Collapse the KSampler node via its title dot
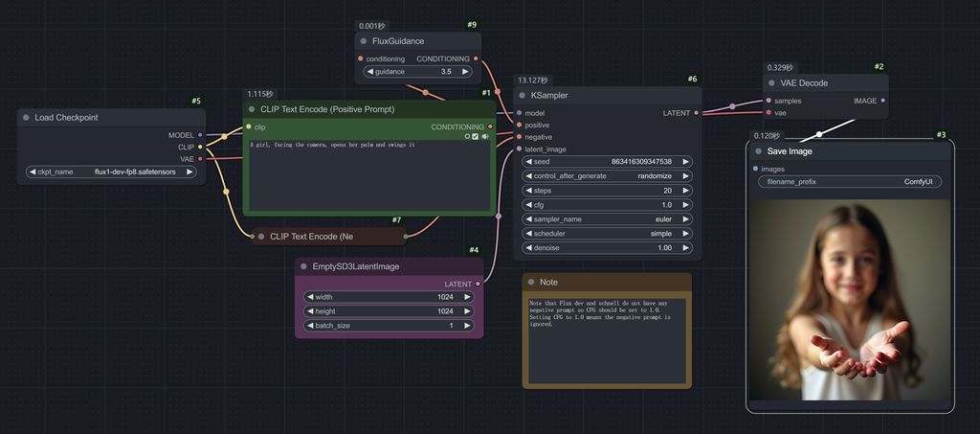This screenshot has width=980, height=434. click(x=523, y=96)
